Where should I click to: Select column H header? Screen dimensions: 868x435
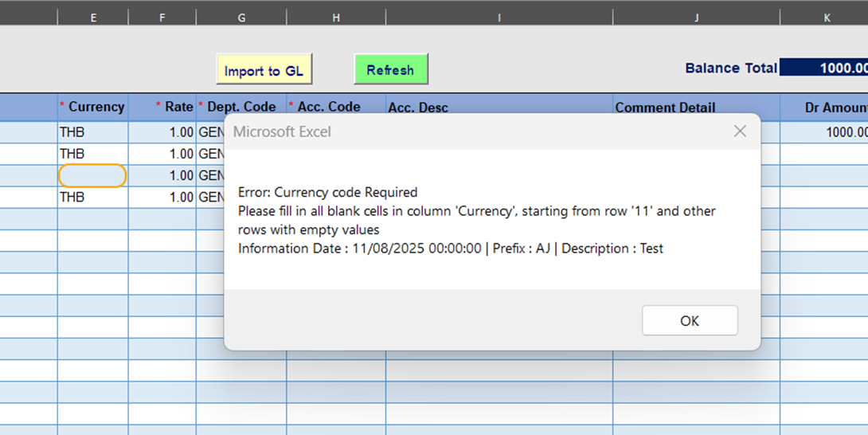(x=336, y=17)
